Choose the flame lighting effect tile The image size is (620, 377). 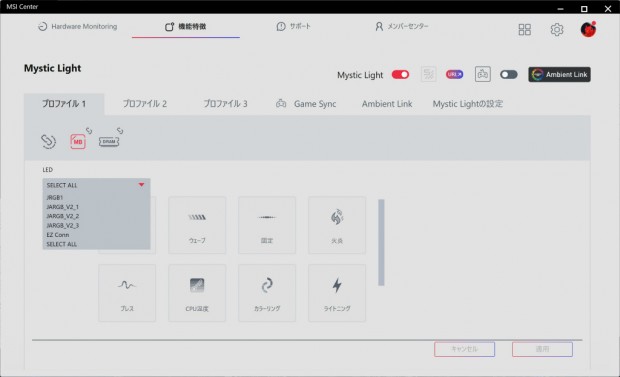(x=337, y=225)
